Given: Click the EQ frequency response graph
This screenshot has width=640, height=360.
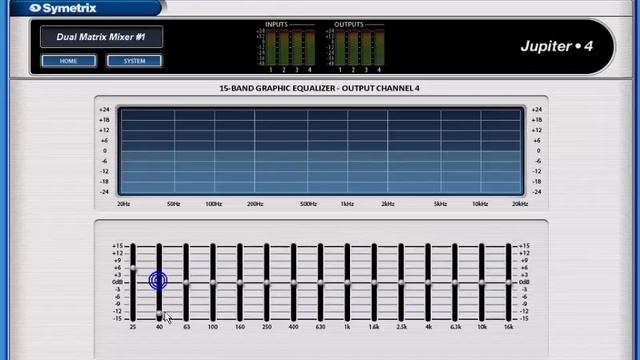Looking at the screenshot, I should click(321, 151).
